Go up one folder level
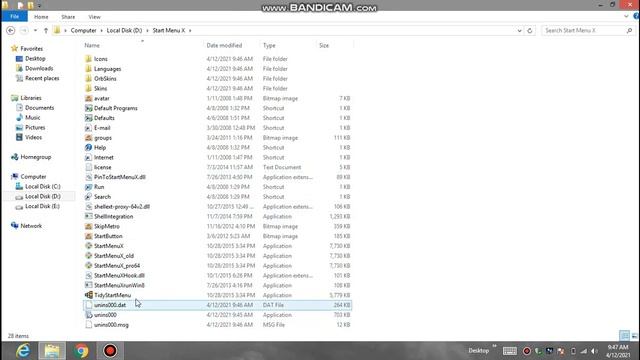 point(46,31)
